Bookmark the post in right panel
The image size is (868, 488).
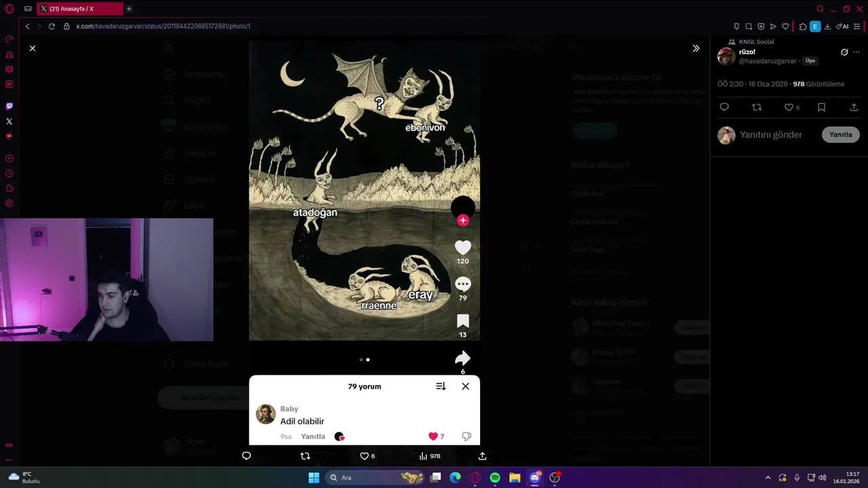pyautogui.click(x=821, y=107)
